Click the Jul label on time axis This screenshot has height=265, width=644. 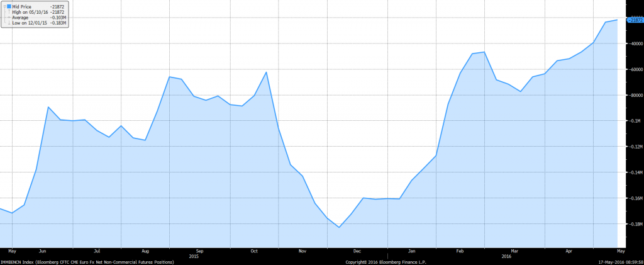point(97,251)
